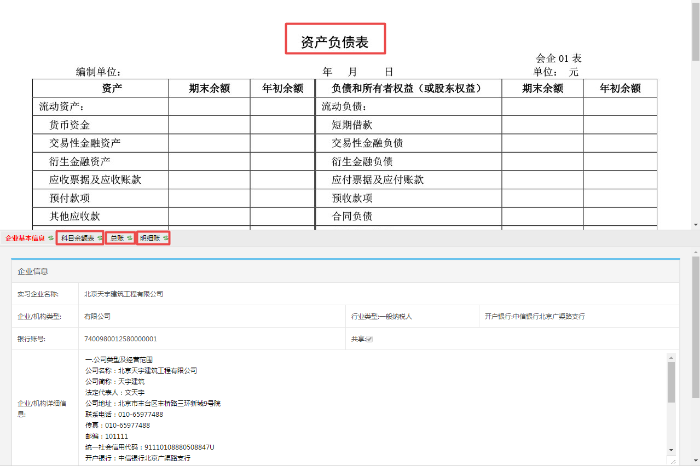
Task: Click the 预付款项 期末余额 cell
Action: (x=209, y=198)
